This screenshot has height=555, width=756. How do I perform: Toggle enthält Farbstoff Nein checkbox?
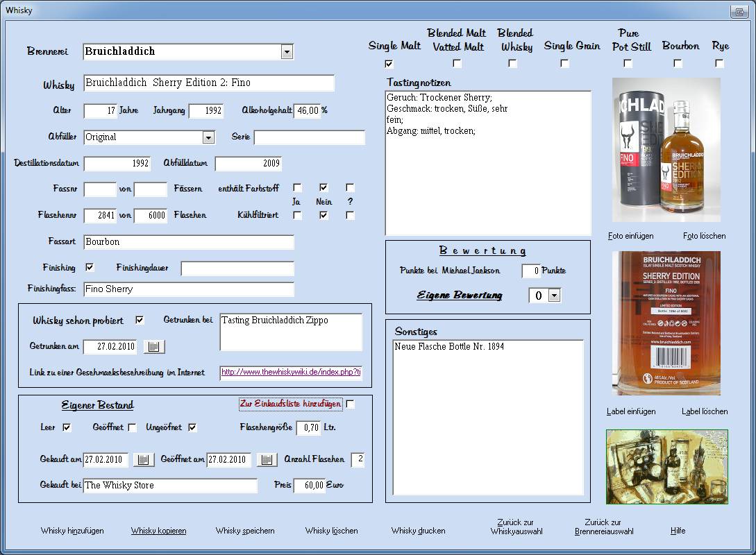click(x=324, y=187)
